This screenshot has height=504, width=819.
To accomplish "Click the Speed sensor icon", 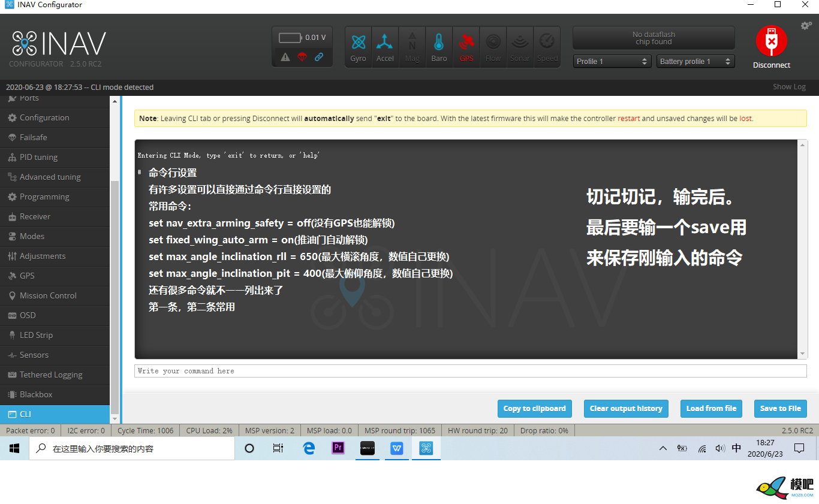I will pos(547,47).
